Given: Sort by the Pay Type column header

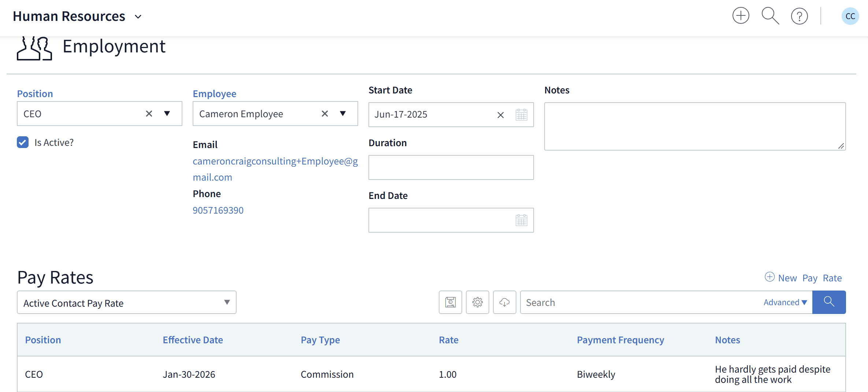Looking at the screenshot, I should click(x=320, y=340).
